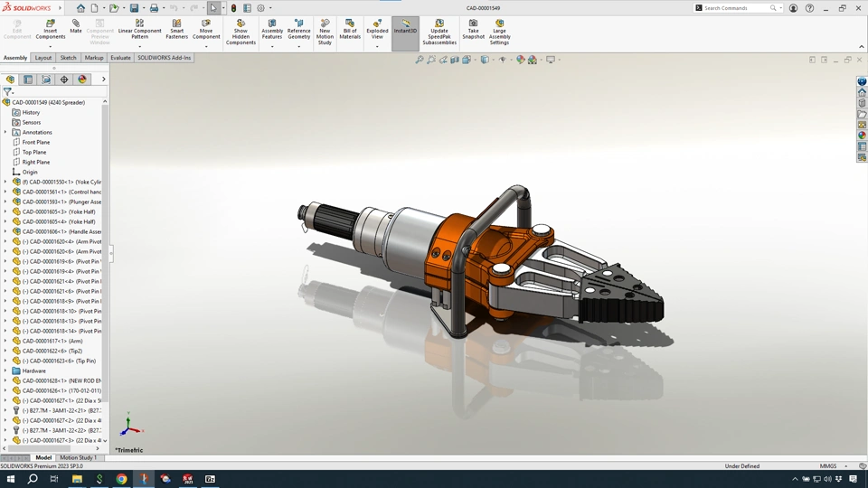The width and height of the screenshot is (868, 488).
Task: Select CAD-00001622<6> (Tip2) component
Action: tap(52, 351)
